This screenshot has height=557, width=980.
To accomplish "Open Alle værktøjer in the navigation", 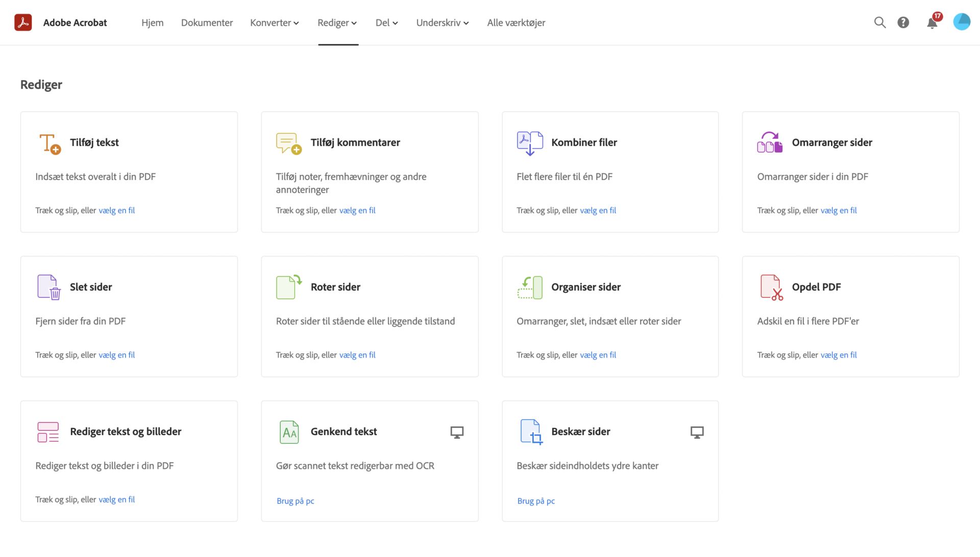I will [516, 22].
